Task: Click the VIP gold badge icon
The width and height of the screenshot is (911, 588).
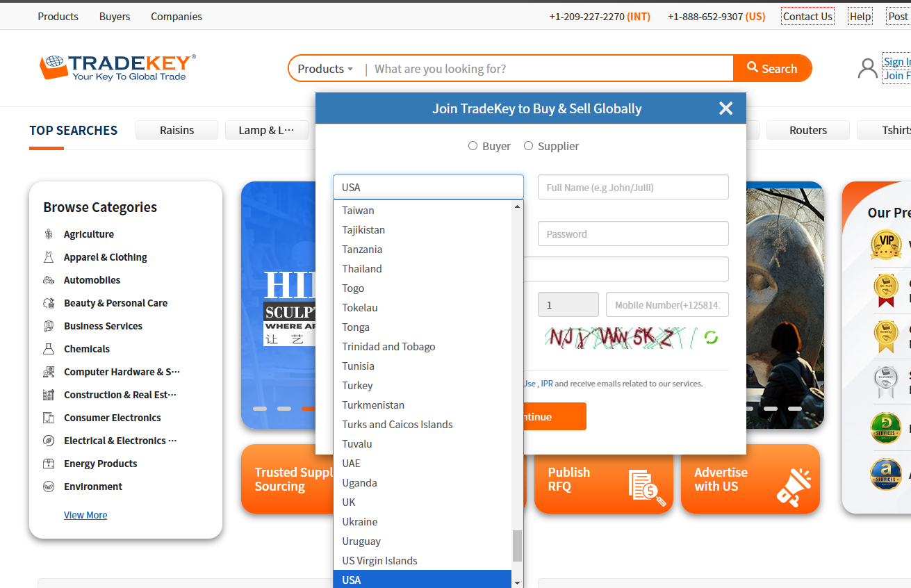Action: click(886, 245)
